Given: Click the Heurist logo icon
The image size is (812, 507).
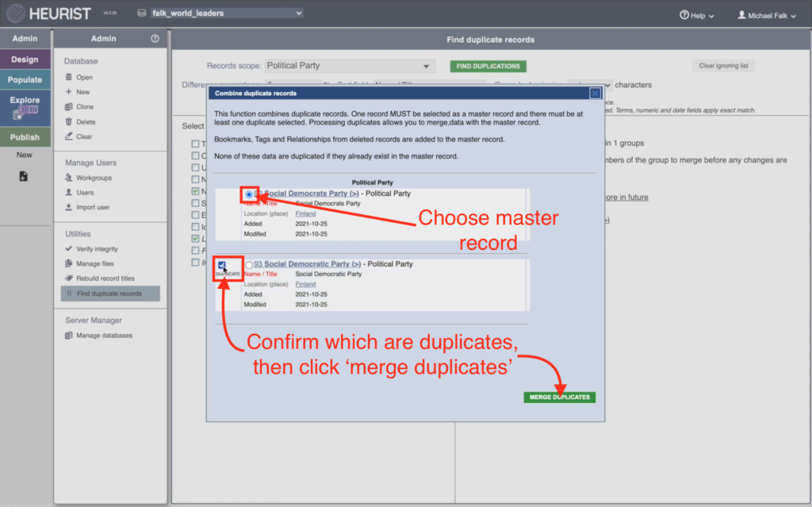Looking at the screenshot, I should point(16,13).
